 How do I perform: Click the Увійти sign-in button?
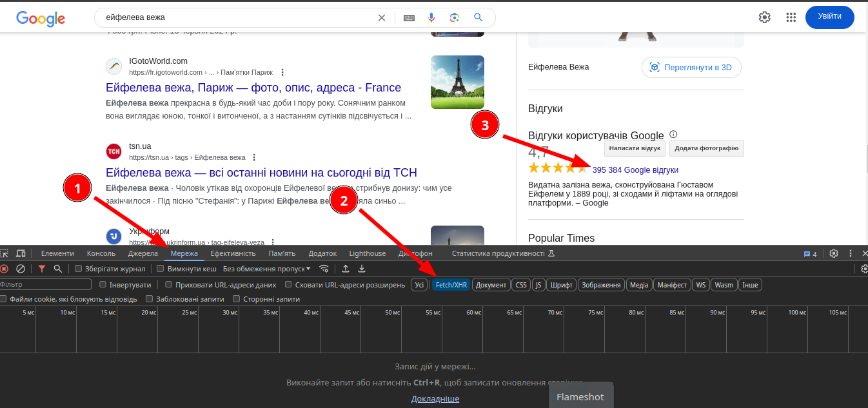coord(829,17)
